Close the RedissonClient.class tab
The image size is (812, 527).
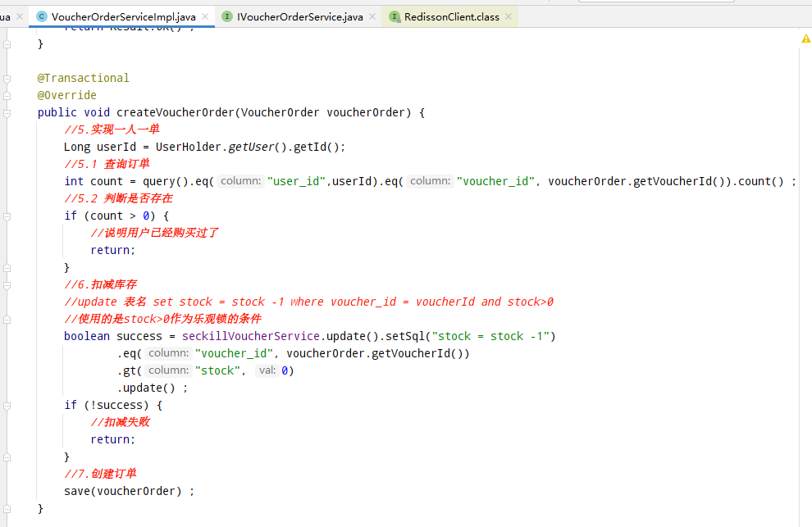509,16
